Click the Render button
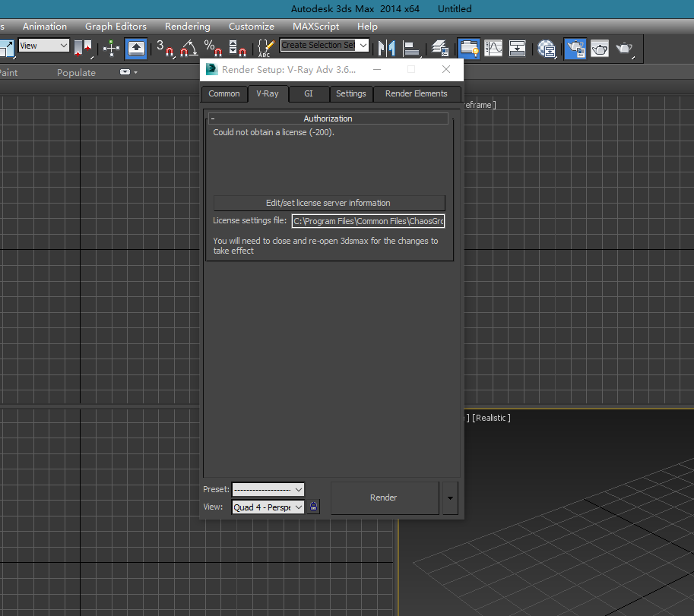694x616 pixels. point(384,498)
